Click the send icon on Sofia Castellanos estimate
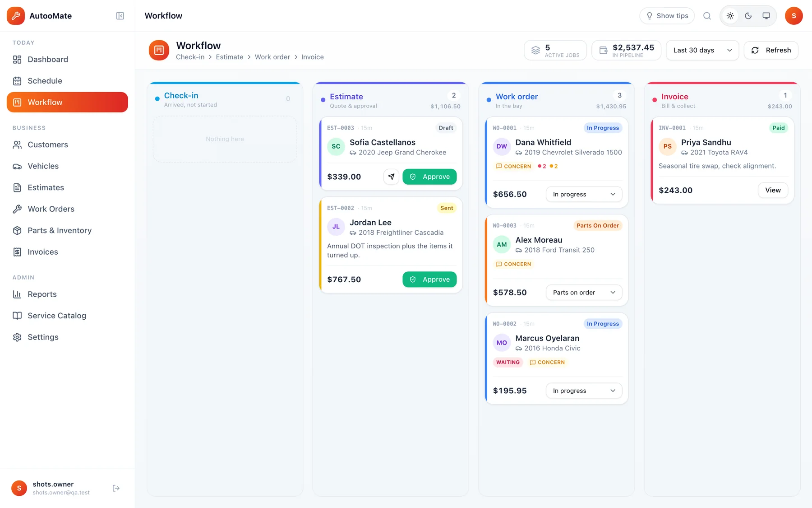 click(x=391, y=177)
